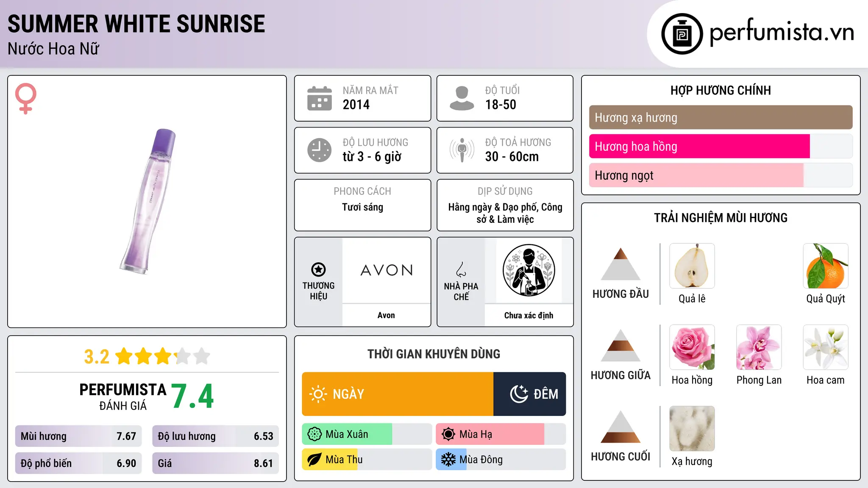The height and width of the screenshot is (488, 868).
Task: Click the Avon brand name caption
Action: click(x=386, y=315)
